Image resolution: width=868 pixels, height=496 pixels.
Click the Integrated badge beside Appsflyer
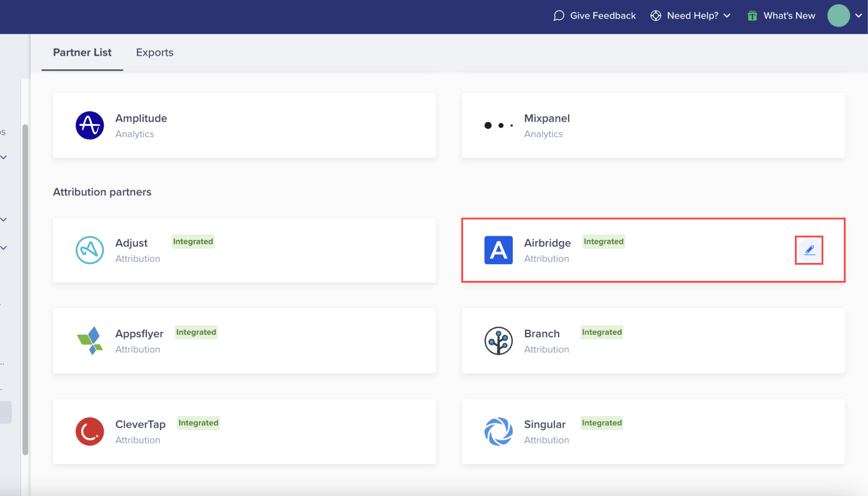(x=196, y=332)
